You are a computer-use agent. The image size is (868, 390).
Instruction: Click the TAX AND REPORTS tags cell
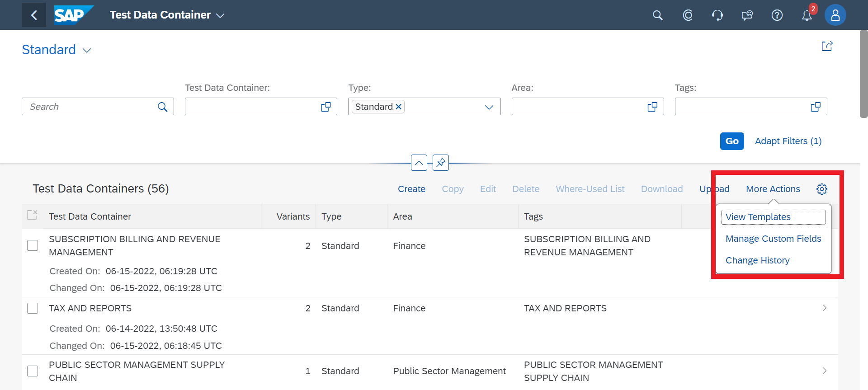coord(565,308)
